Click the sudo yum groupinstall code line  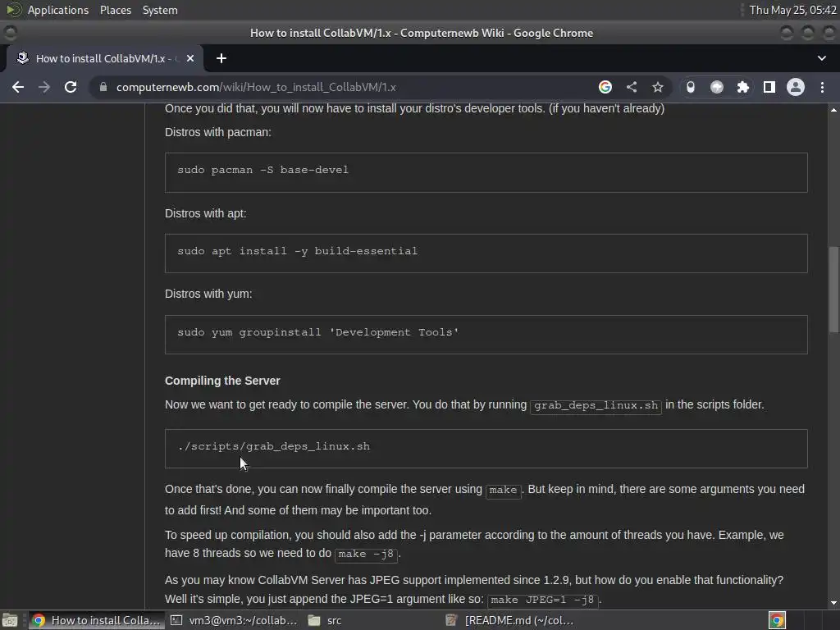pyautogui.click(x=318, y=332)
